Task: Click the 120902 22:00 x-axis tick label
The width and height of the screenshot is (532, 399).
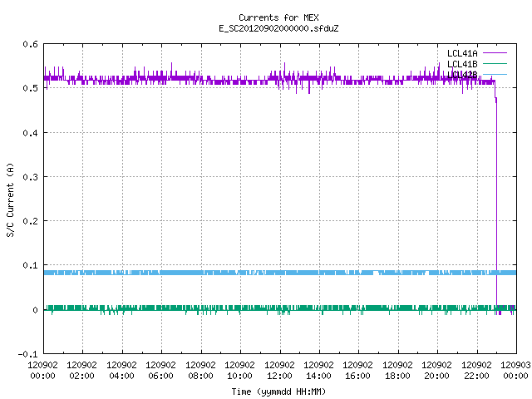Action: [476, 370]
